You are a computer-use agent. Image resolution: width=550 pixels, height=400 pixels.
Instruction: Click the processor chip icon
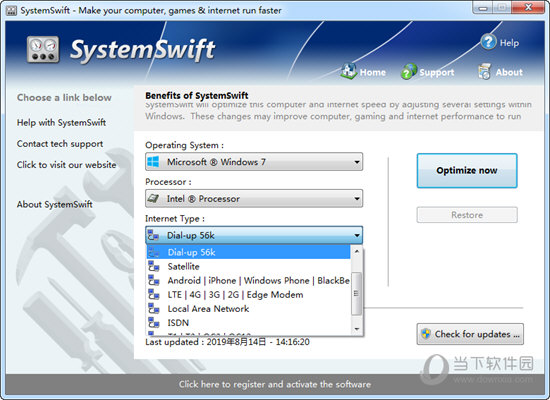pyautogui.click(x=153, y=199)
